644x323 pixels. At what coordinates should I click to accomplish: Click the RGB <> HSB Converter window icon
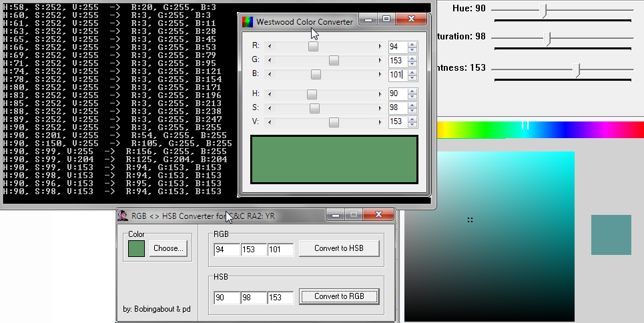[x=123, y=216]
